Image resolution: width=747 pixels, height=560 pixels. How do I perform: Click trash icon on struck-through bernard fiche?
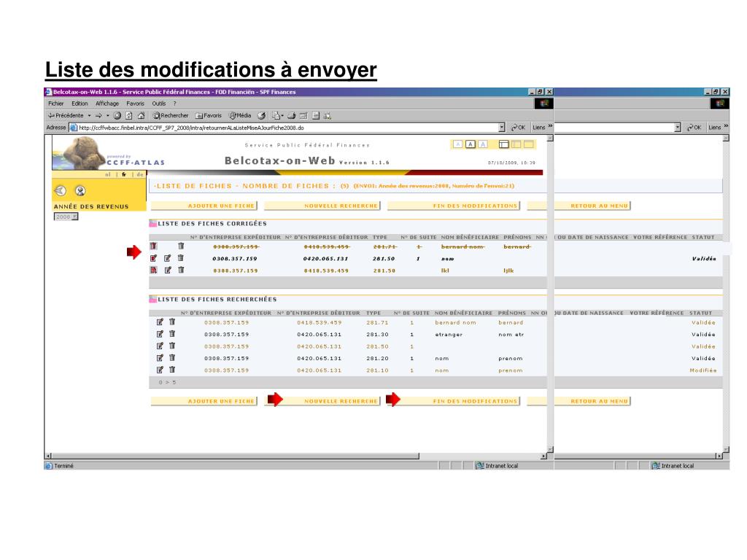pyautogui.click(x=181, y=246)
